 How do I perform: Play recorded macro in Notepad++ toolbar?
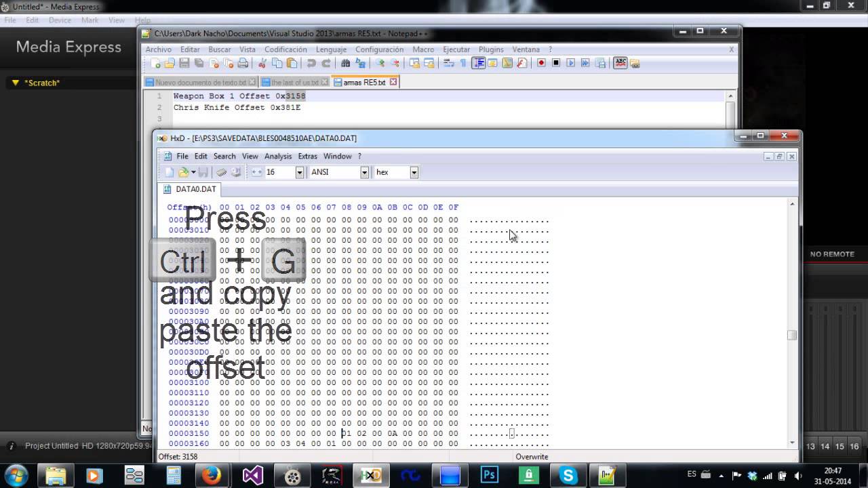pyautogui.click(x=570, y=63)
